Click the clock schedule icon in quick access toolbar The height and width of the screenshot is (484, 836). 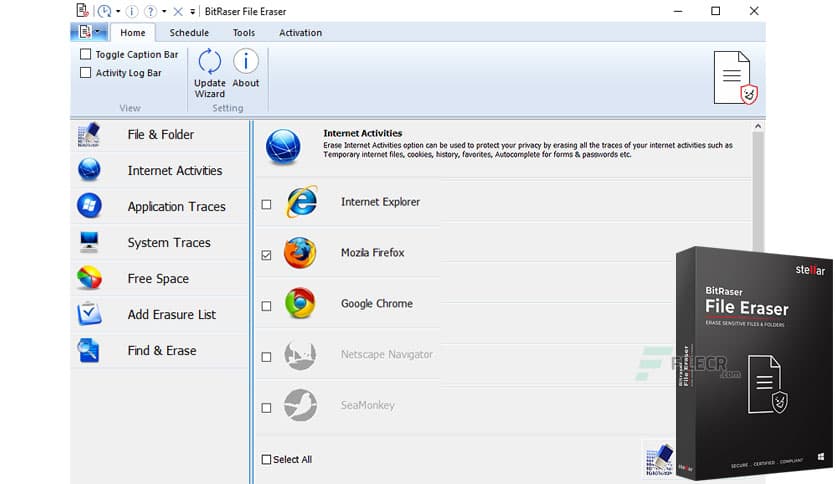coord(104,11)
